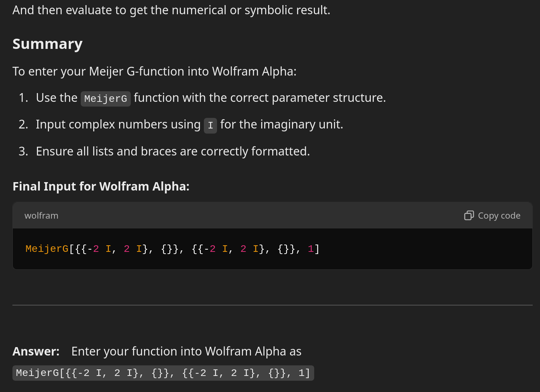Click "Input complex numbers using" text

pos(118,124)
